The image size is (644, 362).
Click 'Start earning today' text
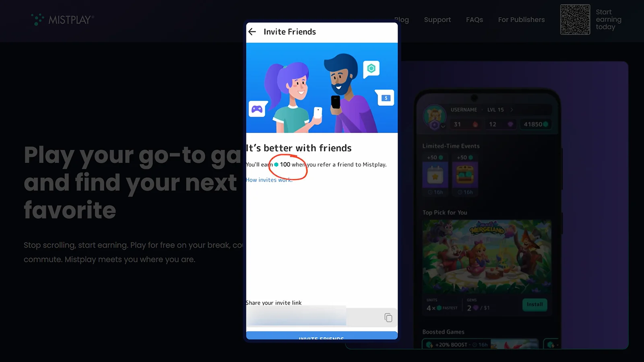pyautogui.click(x=609, y=19)
